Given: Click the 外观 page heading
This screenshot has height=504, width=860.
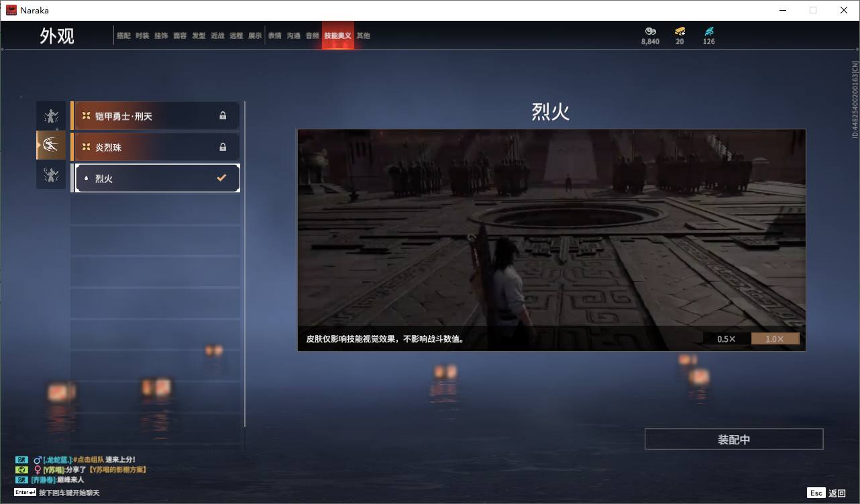Looking at the screenshot, I should click(x=57, y=36).
